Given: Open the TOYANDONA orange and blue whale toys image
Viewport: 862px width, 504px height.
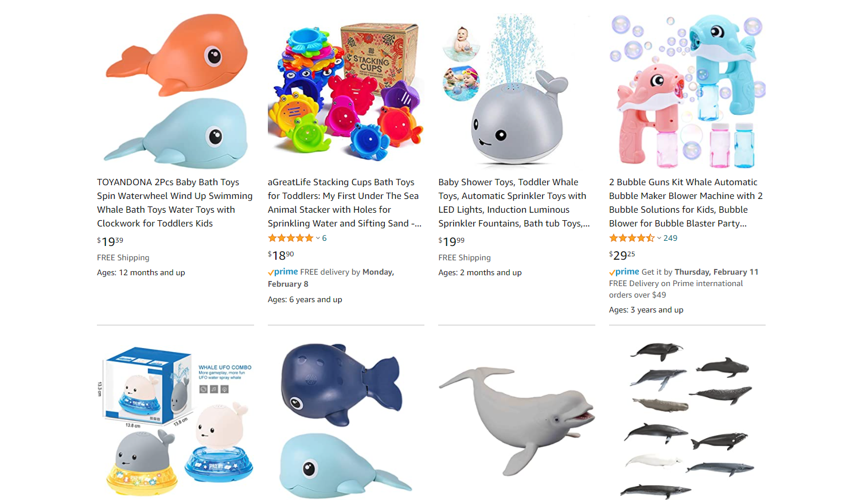Looking at the screenshot, I should [175, 91].
